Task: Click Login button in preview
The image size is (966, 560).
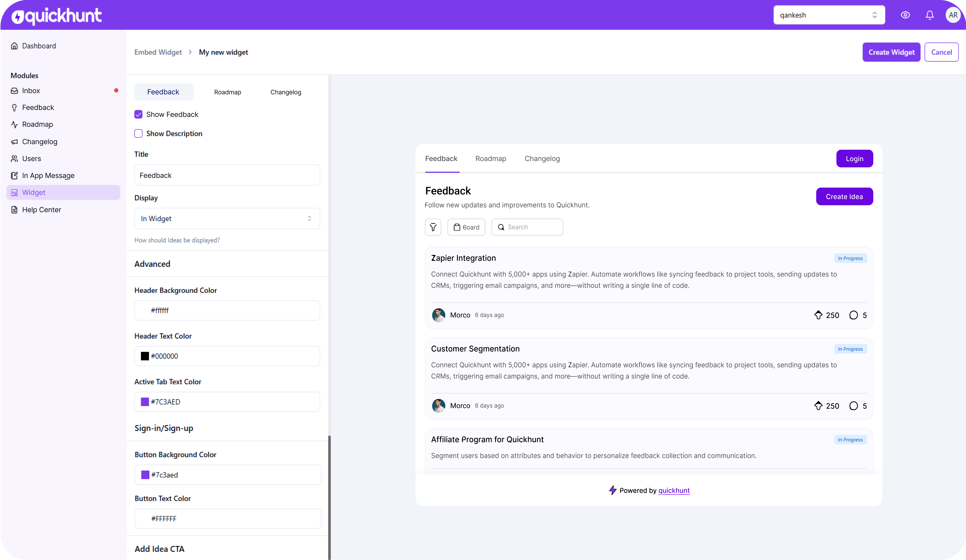Action: [x=854, y=159]
